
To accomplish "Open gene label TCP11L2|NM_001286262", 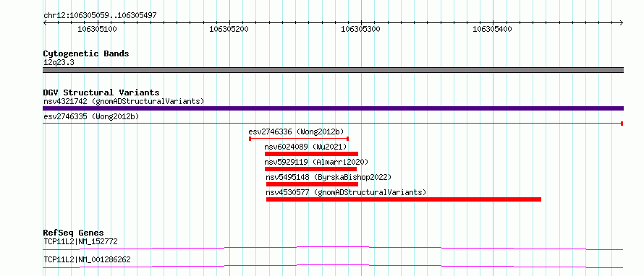I will (x=87, y=259).
